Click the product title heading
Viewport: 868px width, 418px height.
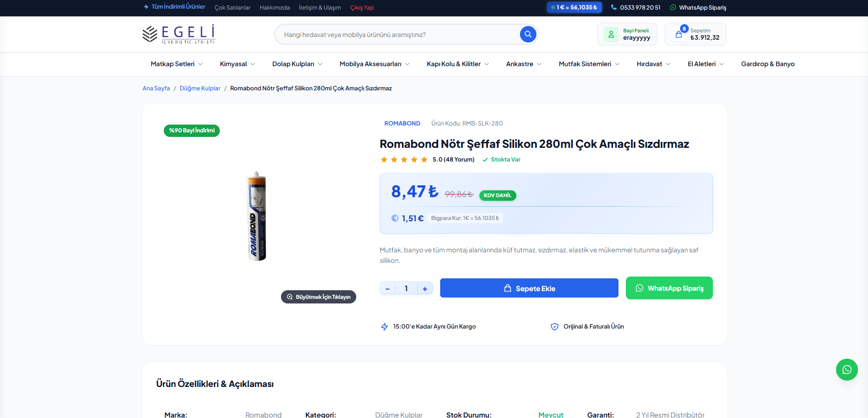(x=534, y=144)
